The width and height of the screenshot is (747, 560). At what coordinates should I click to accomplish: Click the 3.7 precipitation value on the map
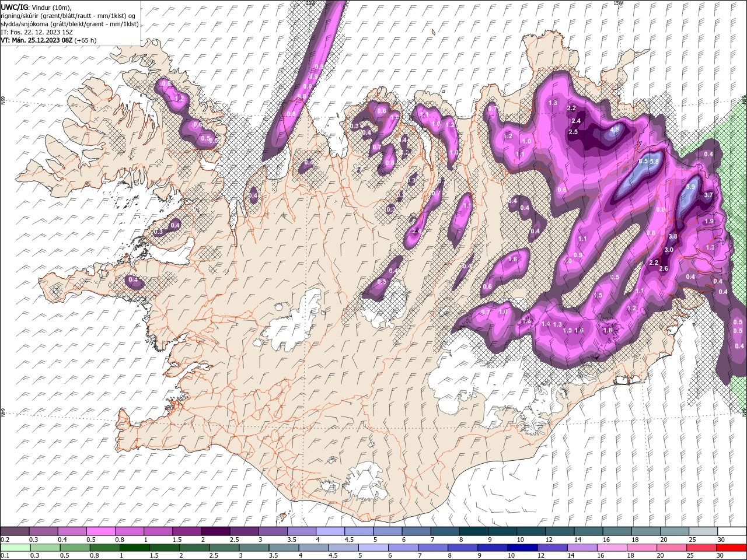tap(708, 195)
